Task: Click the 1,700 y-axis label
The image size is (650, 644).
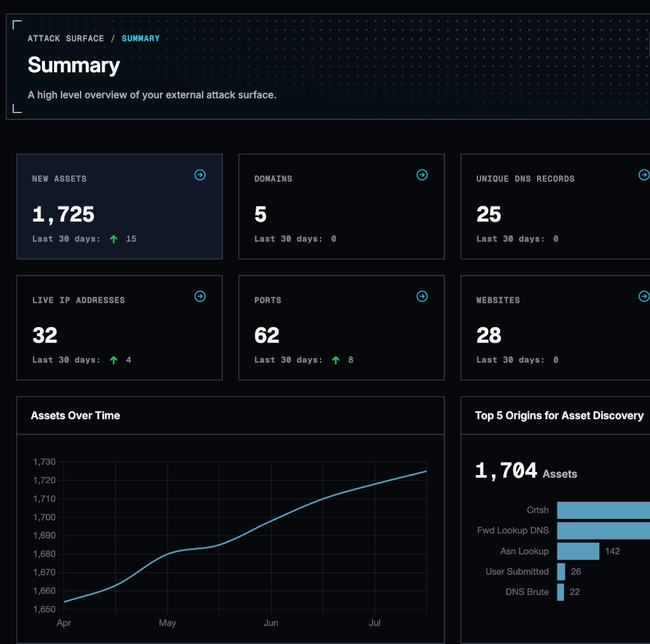Action: coord(44,517)
